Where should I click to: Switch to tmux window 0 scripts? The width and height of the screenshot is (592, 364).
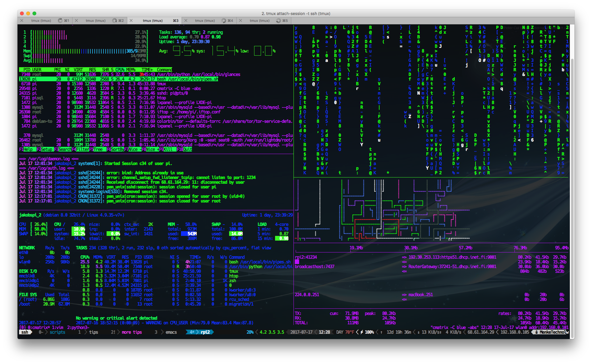(x=52, y=332)
